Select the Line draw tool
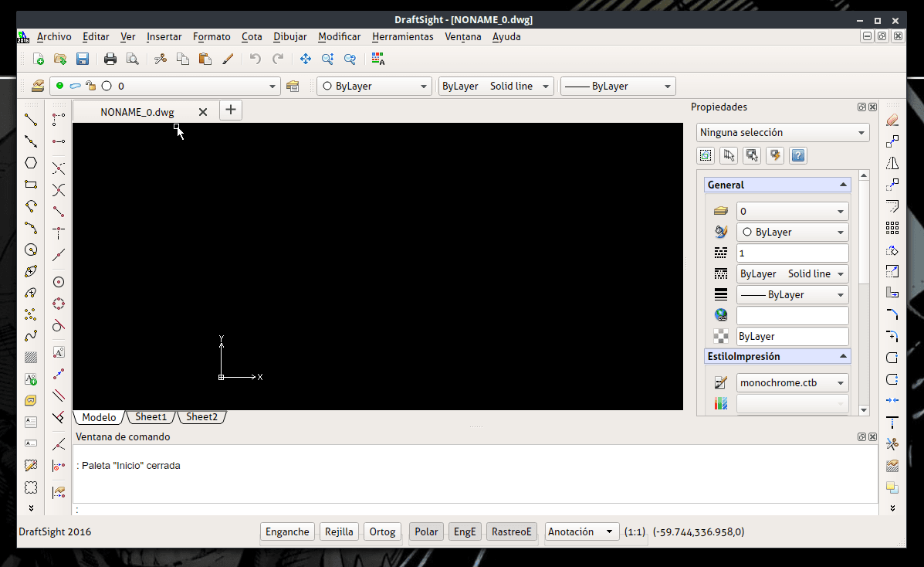 point(31,120)
